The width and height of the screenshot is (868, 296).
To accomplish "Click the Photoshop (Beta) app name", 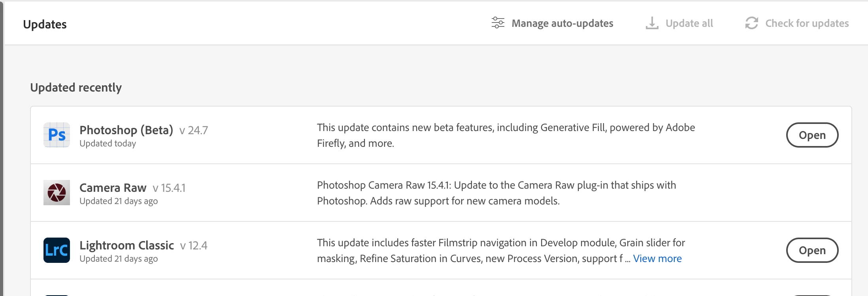I will pyautogui.click(x=126, y=130).
